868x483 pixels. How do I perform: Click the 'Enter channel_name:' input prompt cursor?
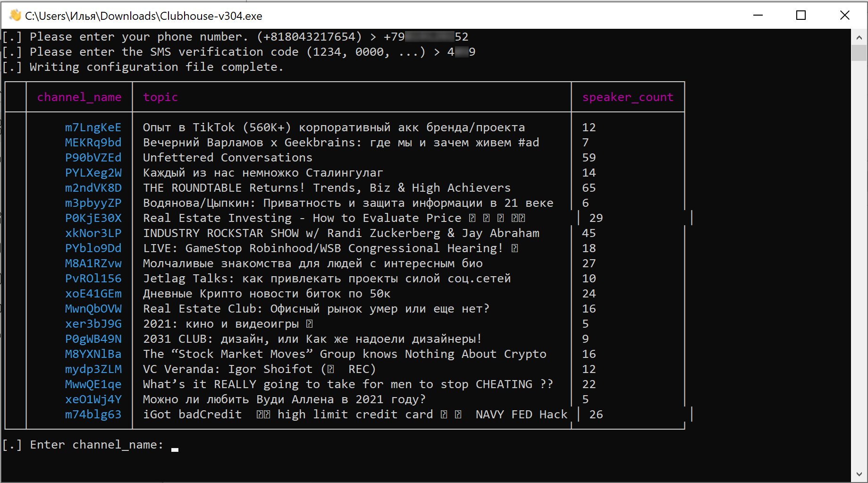tap(175, 449)
